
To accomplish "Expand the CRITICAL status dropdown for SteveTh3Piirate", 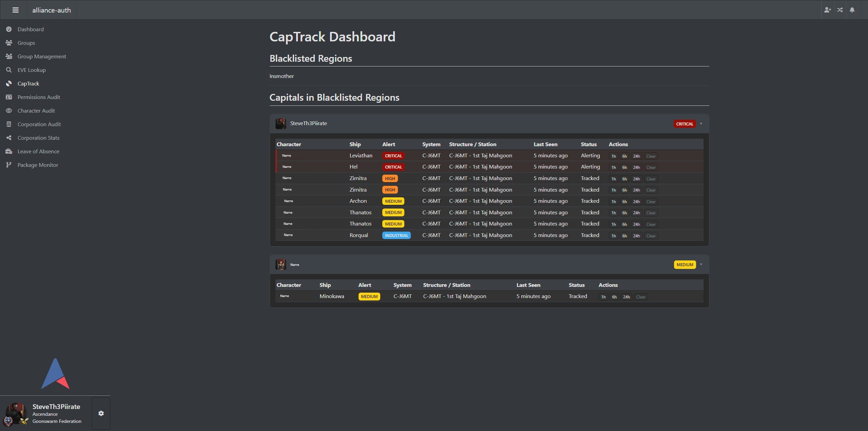I will pos(701,123).
